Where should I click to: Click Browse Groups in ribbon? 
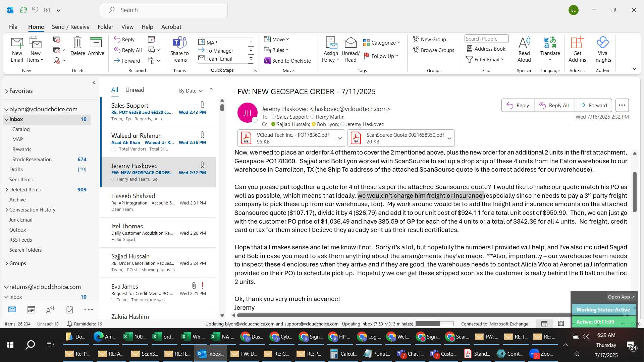(433, 50)
